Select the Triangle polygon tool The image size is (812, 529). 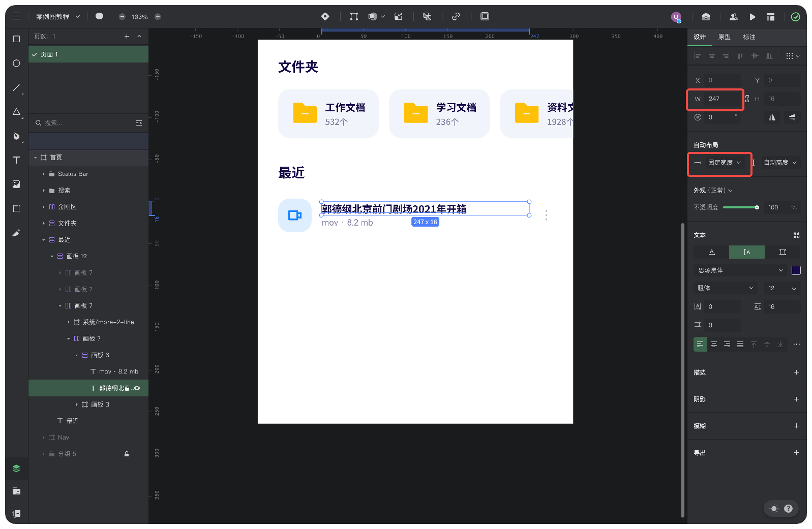(x=16, y=112)
